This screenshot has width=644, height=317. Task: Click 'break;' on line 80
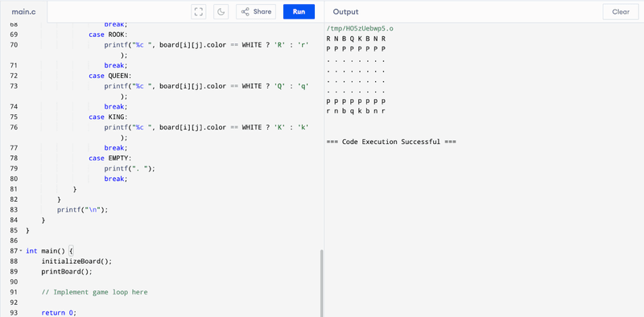(x=116, y=179)
